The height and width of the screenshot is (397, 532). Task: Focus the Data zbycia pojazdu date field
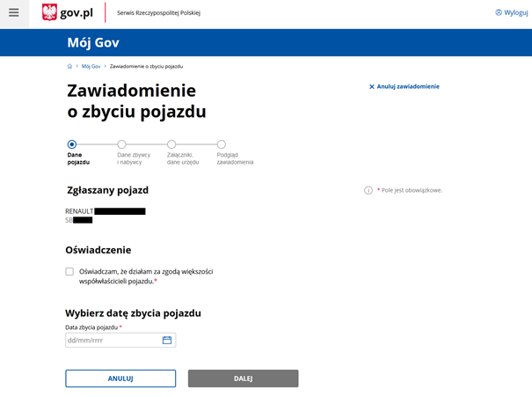coord(113,340)
